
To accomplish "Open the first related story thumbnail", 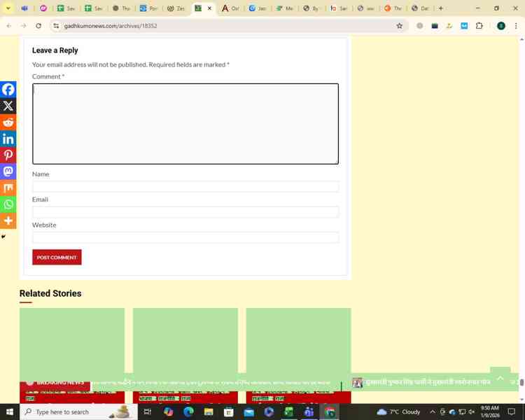I will (x=72, y=341).
